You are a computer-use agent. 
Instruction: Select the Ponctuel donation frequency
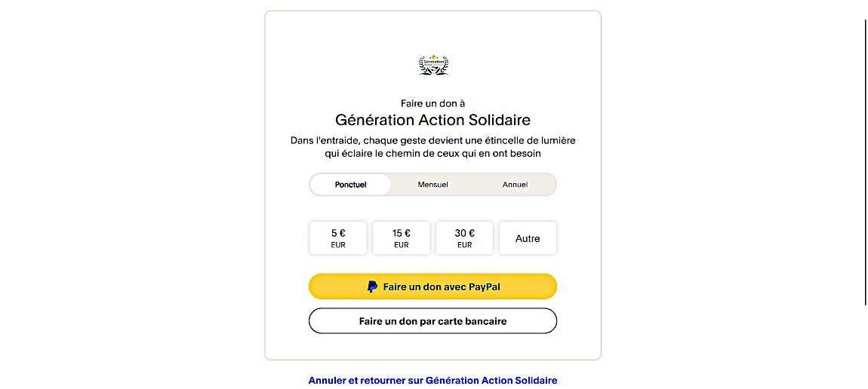[x=351, y=185]
